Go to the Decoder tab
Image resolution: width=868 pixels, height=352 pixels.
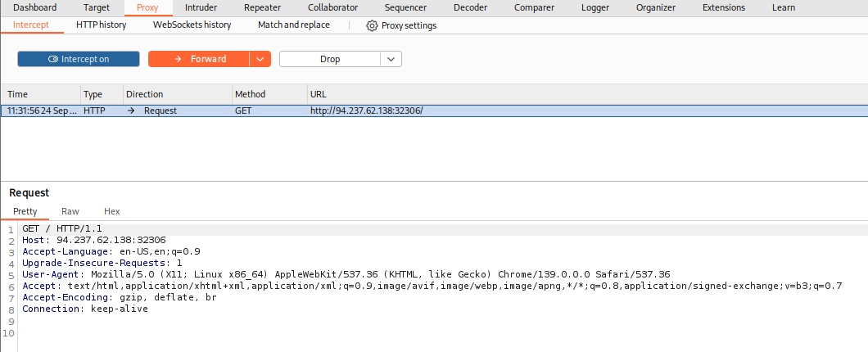[x=470, y=7]
